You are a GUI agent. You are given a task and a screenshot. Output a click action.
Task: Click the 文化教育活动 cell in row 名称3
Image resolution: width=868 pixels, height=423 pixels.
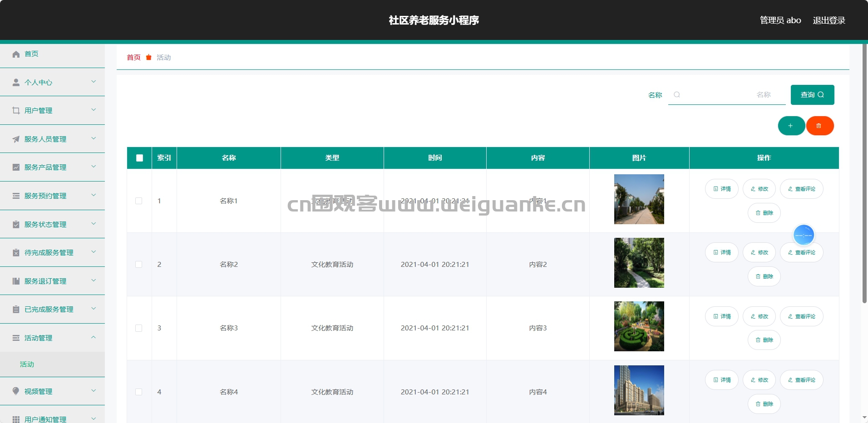coord(332,328)
